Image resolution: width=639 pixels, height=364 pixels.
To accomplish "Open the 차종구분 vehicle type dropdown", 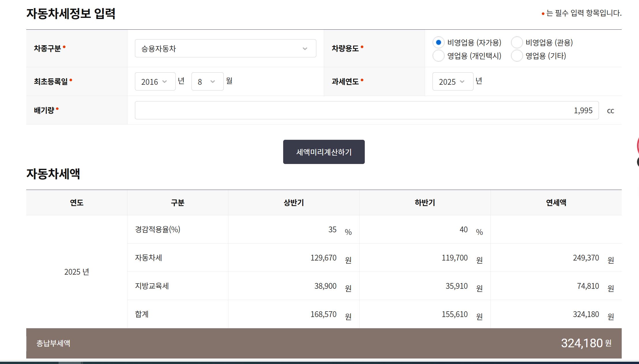I will 225,48.
